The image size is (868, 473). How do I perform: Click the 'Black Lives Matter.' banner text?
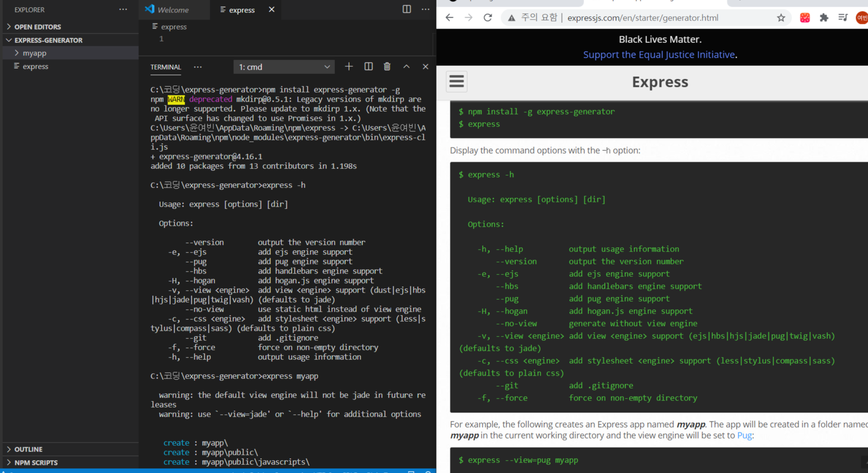coord(660,39)
